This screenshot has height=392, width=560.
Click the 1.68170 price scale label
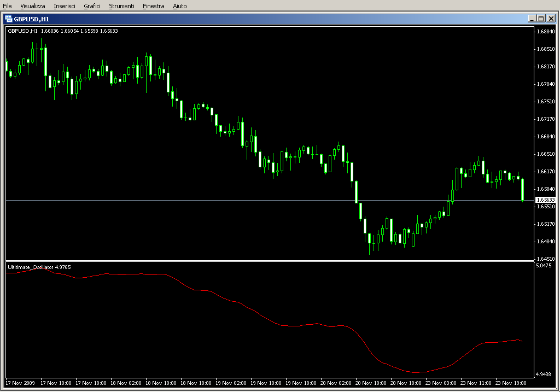point(546,66)
